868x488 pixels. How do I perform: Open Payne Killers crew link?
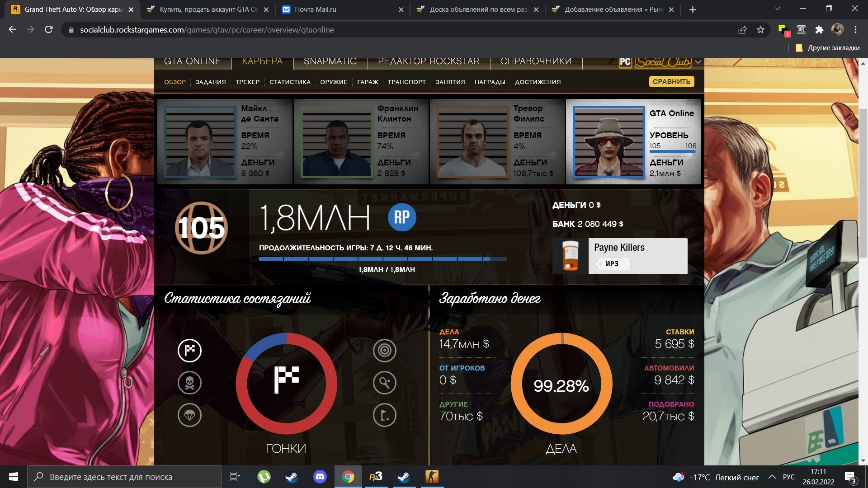point(619,248)
